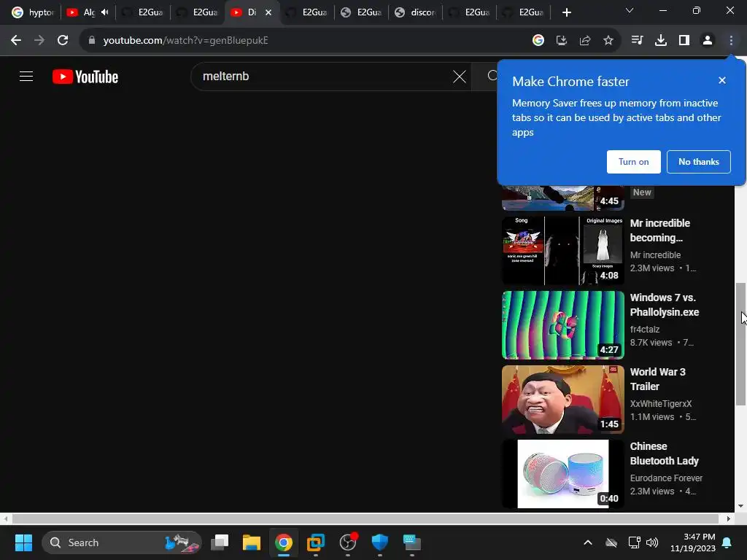Open the 4:45 lake video thumbnail

click(562, 198)
